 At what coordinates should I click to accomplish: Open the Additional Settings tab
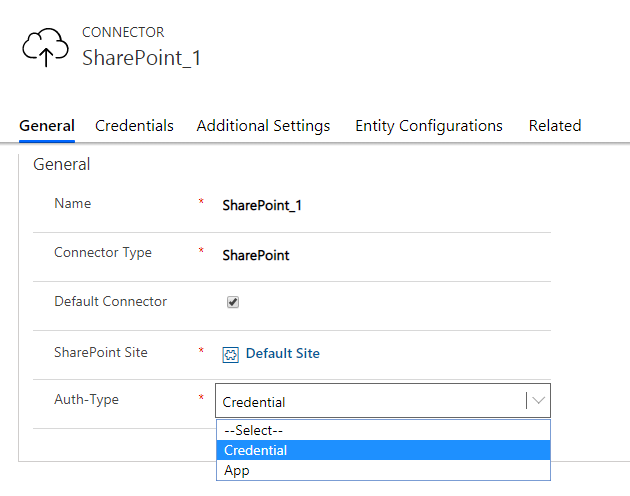263,126
